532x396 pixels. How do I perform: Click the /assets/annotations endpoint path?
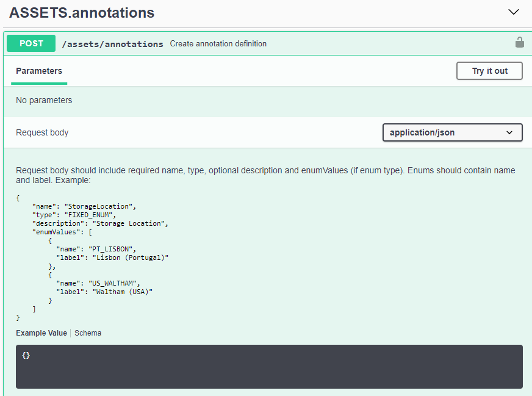(112, 44)
